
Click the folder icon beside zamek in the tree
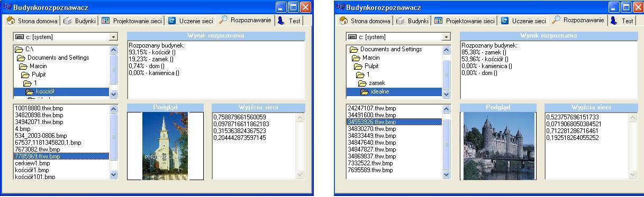pyautogui.click(x=362, y=83)
